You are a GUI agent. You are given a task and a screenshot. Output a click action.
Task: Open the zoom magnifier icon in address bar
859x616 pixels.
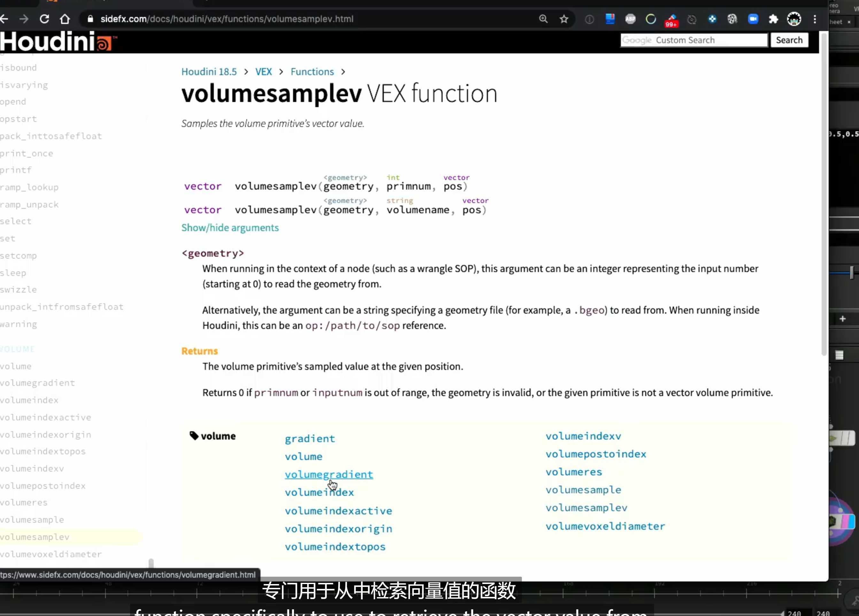543,19
